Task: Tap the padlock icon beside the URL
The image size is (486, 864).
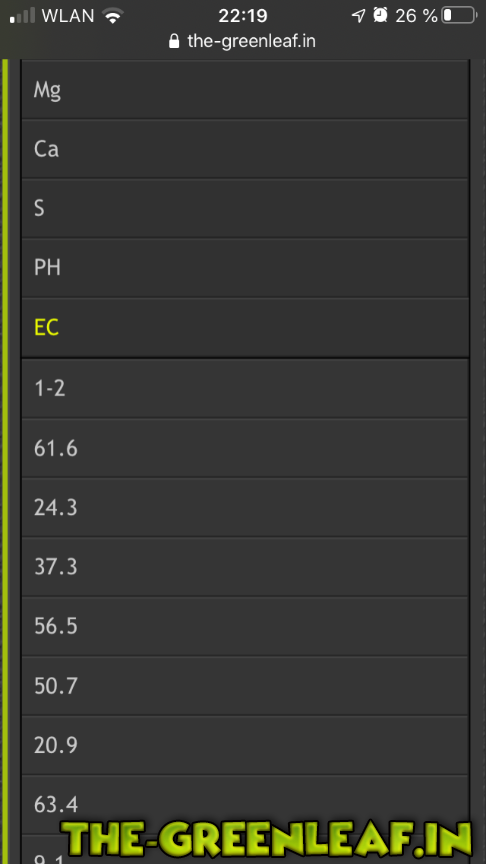Action: coord(174,41)
